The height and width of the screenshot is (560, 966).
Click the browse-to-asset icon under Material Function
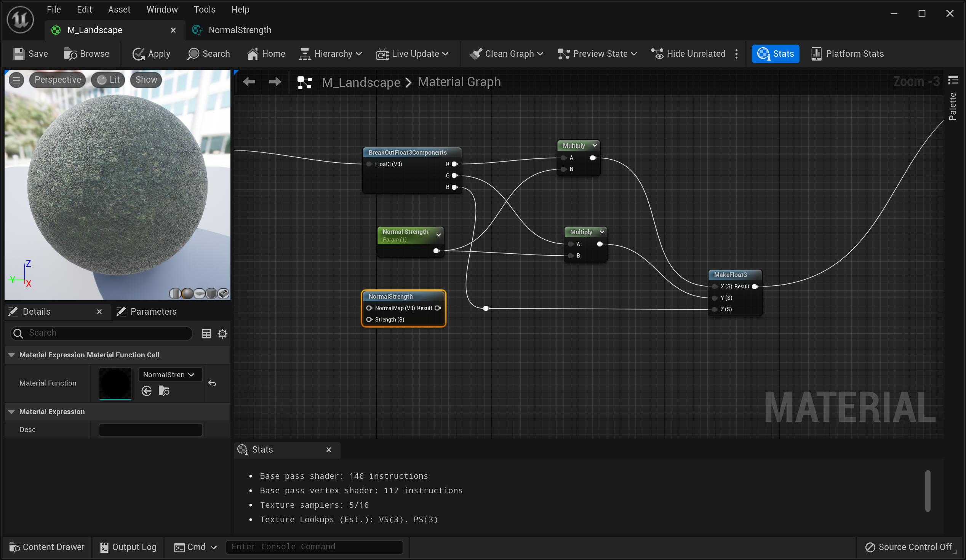point(164,391)
